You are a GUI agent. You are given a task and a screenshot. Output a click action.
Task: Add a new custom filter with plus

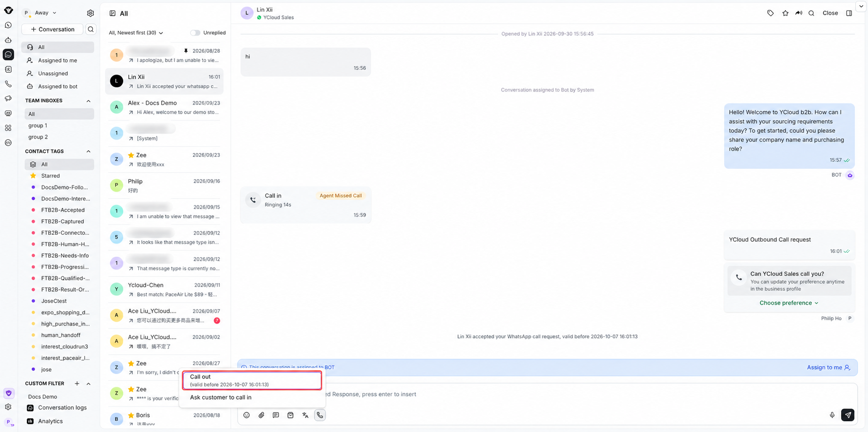(77, 384)
